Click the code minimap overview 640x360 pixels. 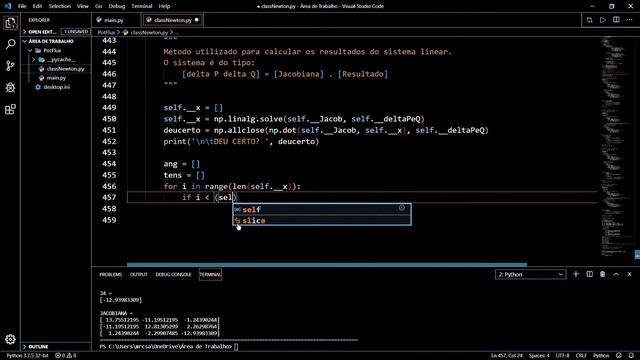pos(616,147)
